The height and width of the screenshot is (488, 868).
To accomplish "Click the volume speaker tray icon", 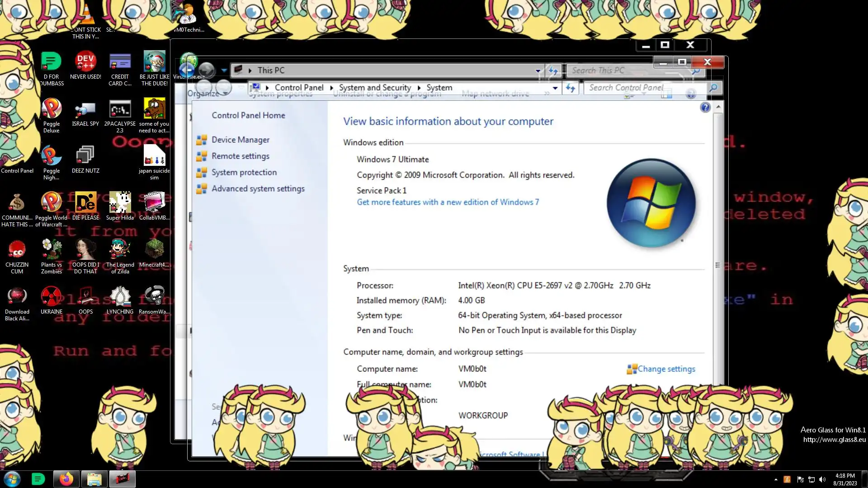I will coord(822,479).
